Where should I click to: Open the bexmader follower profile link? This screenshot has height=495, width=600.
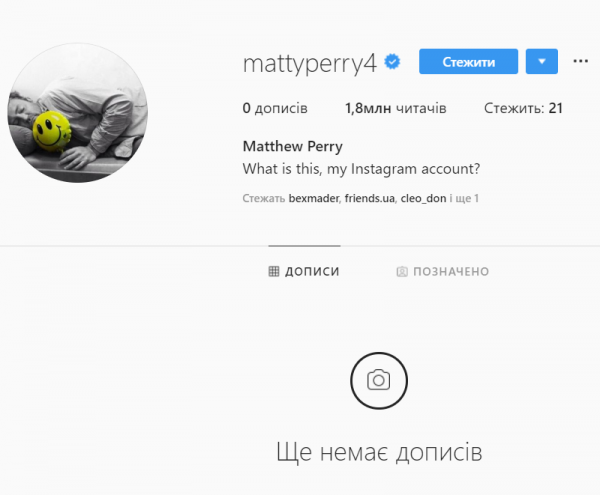point(314,198)
